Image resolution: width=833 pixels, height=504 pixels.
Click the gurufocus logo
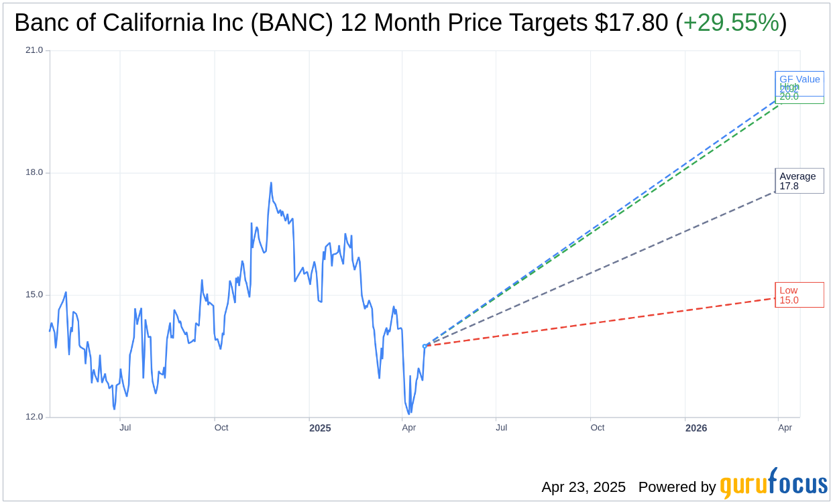click(773, 484)
